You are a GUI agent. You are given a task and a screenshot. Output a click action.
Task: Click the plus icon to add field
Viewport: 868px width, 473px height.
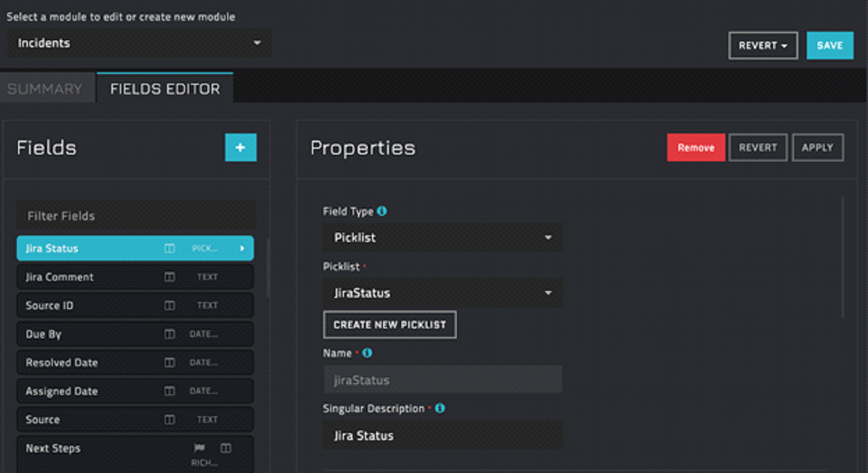(x=241, y=148)
